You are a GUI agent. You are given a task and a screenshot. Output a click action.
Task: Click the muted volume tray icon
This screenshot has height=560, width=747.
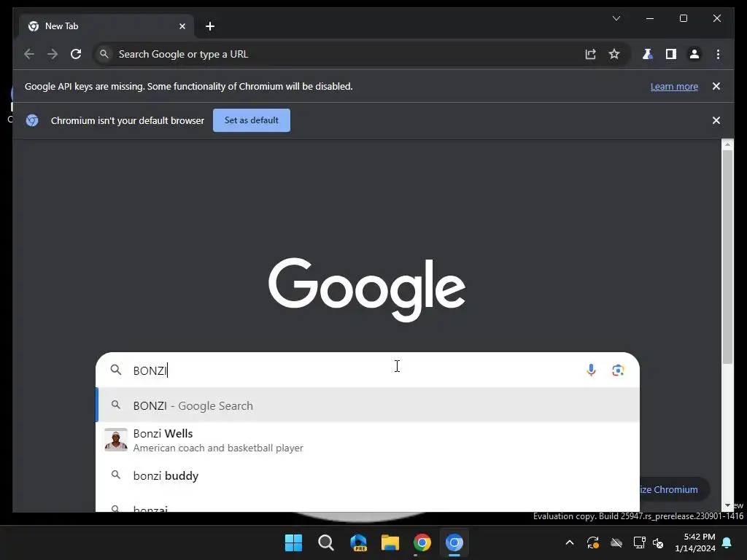pos(658,542)
